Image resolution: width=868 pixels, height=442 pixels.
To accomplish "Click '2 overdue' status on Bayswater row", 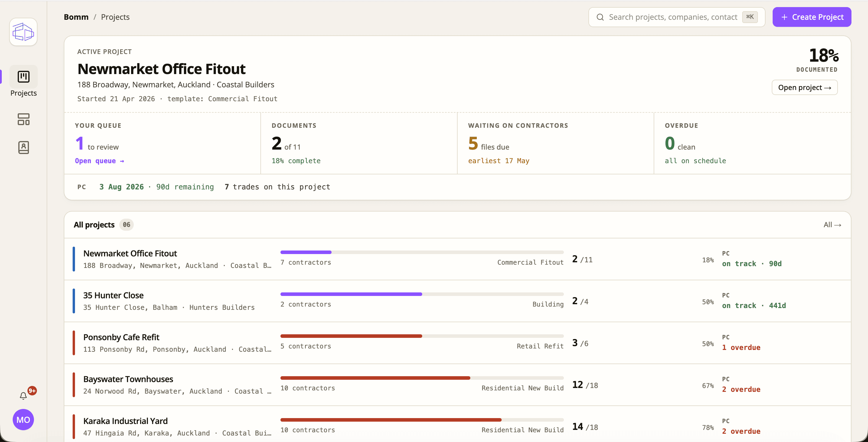I will pos(741,389).
